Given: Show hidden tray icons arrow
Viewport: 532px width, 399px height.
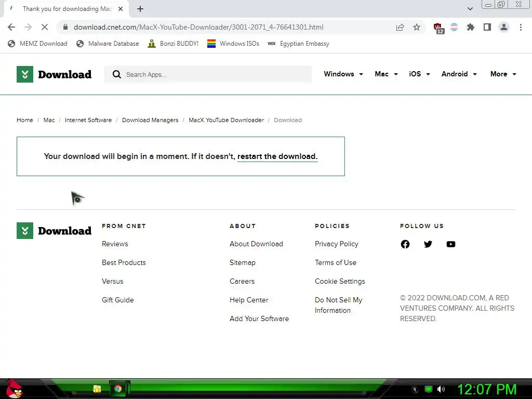Looking at the screenshot, I should point(415,390).
